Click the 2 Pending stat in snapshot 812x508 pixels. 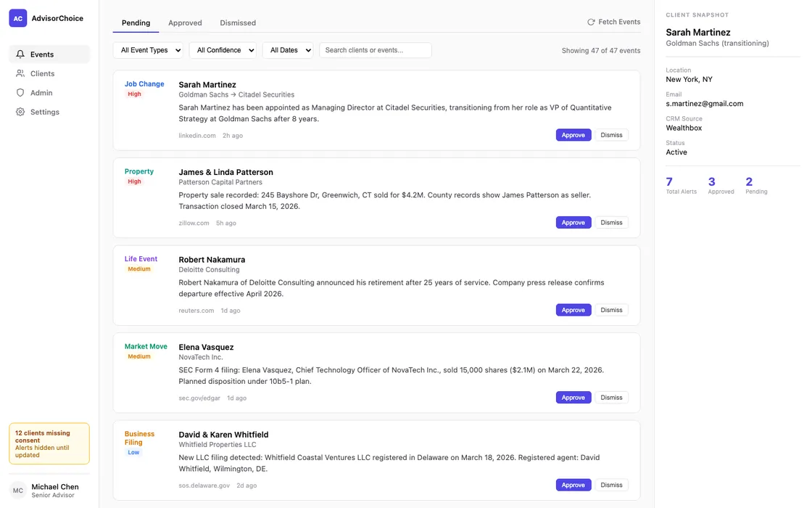point(756,186)
